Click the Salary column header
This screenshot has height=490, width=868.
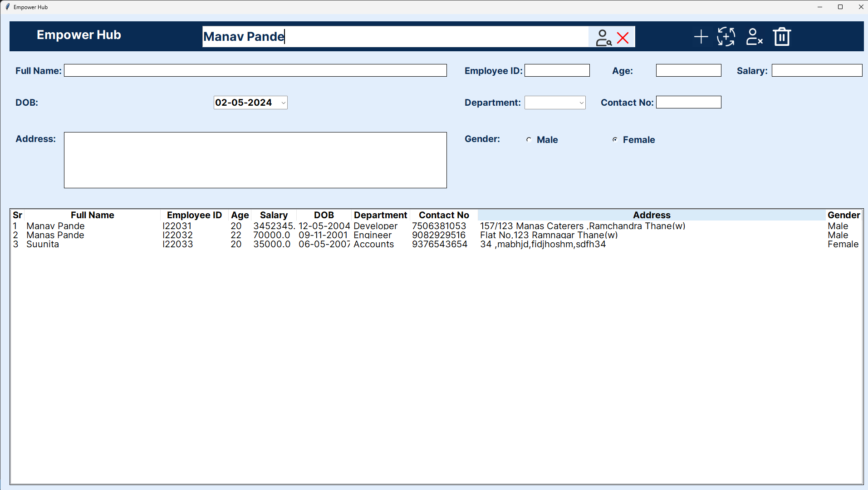[x=273, y=215]
